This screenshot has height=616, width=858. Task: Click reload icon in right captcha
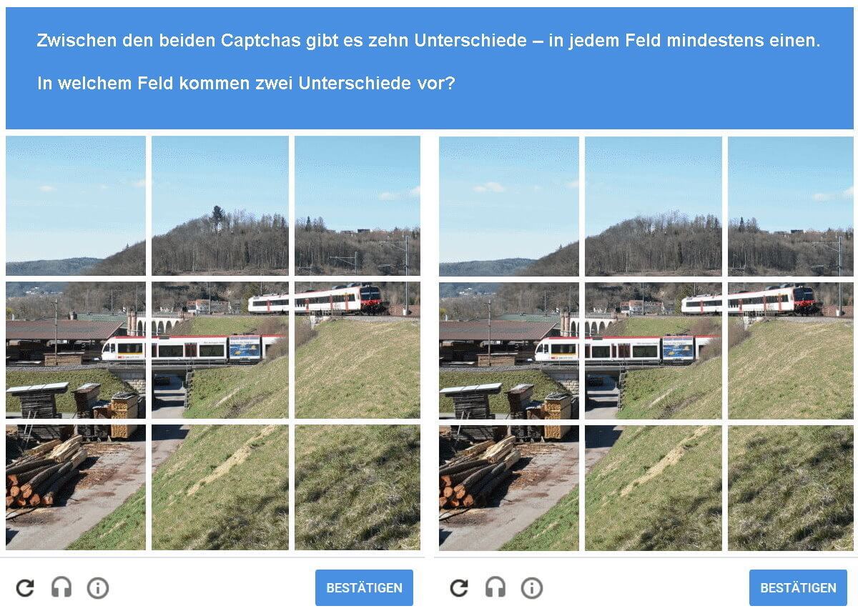point(459,587)
